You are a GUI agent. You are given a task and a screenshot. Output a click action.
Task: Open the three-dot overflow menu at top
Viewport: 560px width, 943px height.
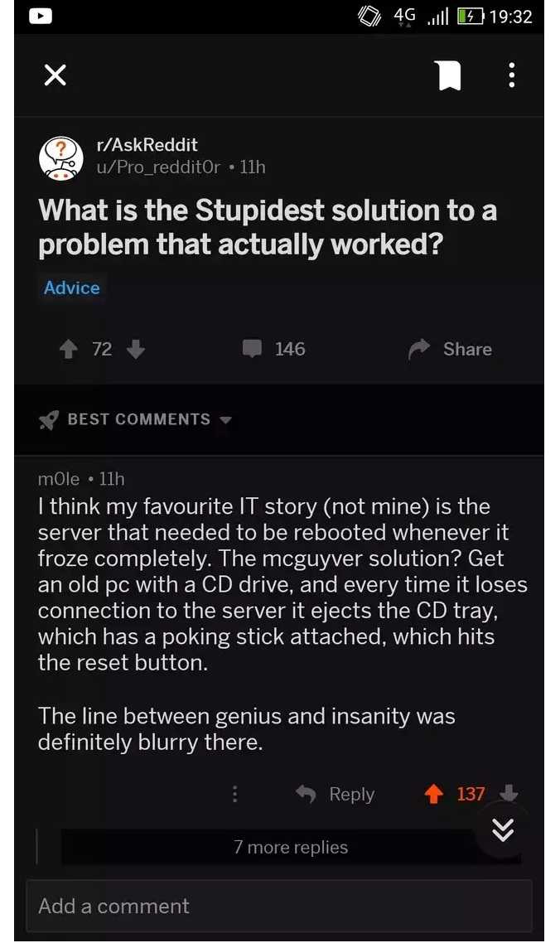511,75
